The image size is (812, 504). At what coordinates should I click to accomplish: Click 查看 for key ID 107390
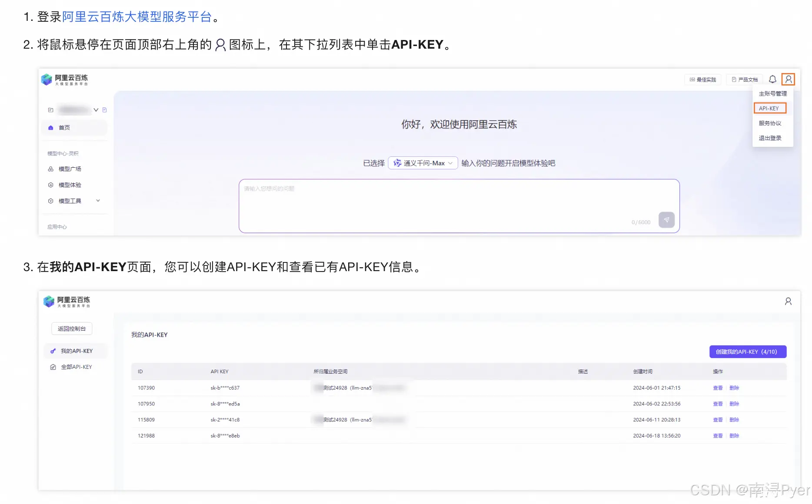[718, 388]
